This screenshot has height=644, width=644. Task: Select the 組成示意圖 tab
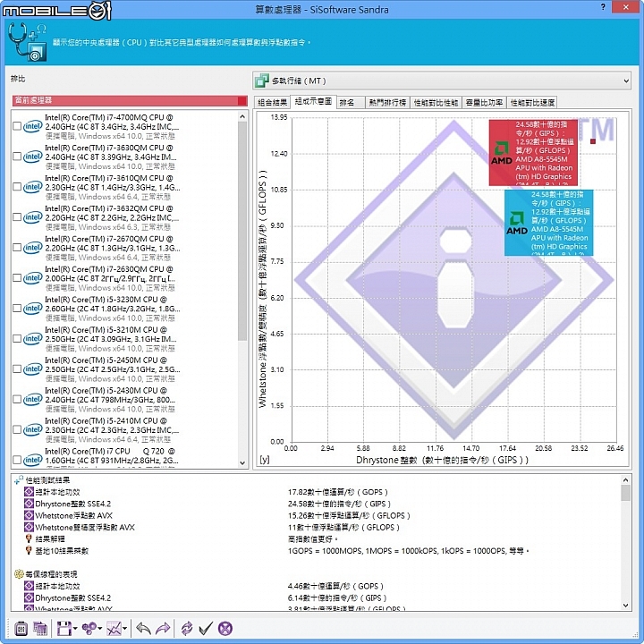[x=313, y=101]
